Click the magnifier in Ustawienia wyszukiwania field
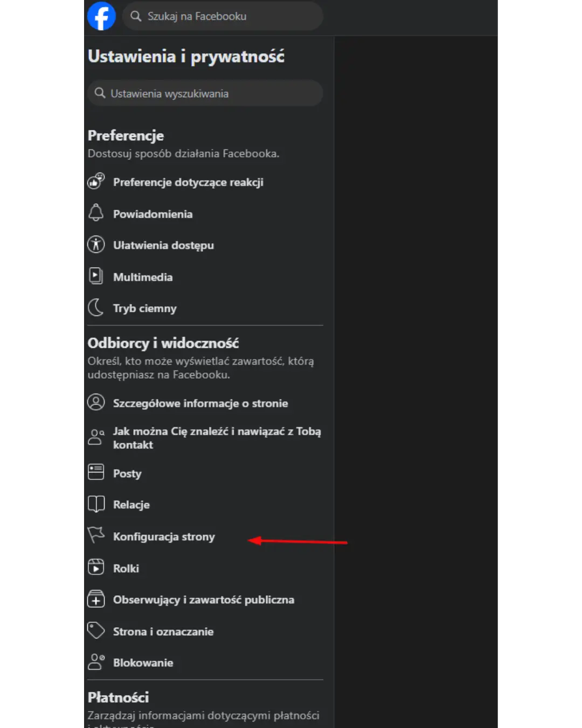 click(100, 93)
